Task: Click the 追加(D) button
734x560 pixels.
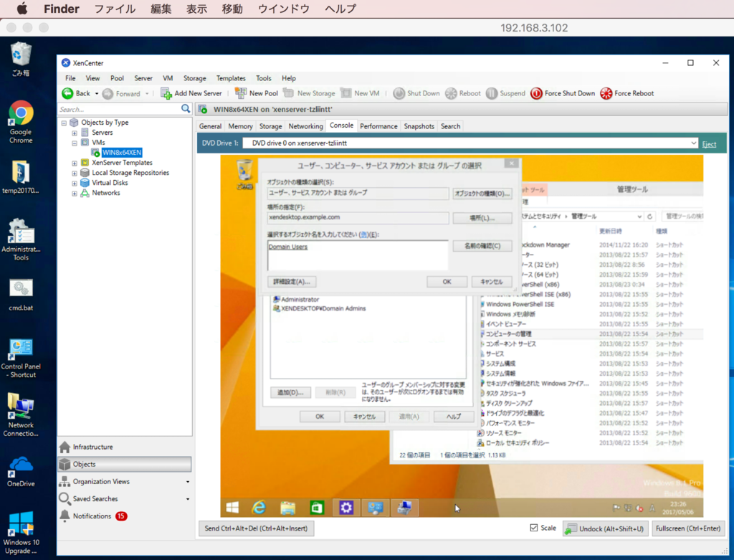Action: coord(290,392)
